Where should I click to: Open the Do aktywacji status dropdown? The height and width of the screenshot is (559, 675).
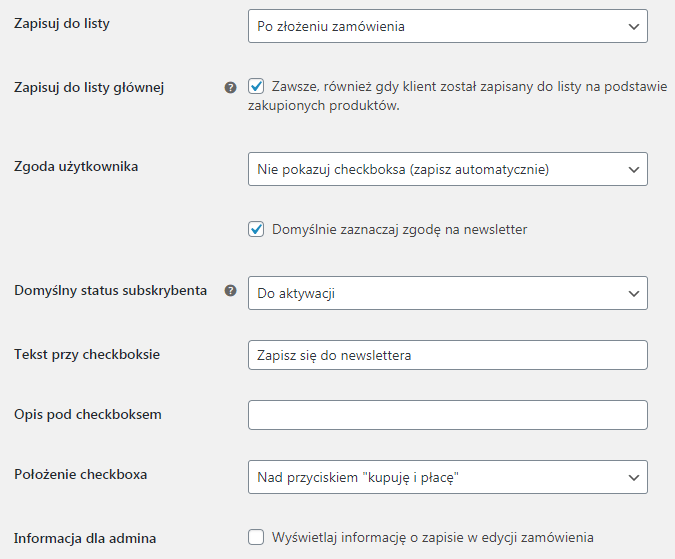coord(448,293)
